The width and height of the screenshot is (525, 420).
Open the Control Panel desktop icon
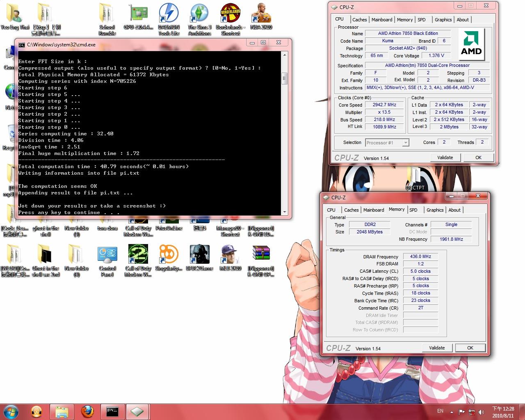pos(107,261)
